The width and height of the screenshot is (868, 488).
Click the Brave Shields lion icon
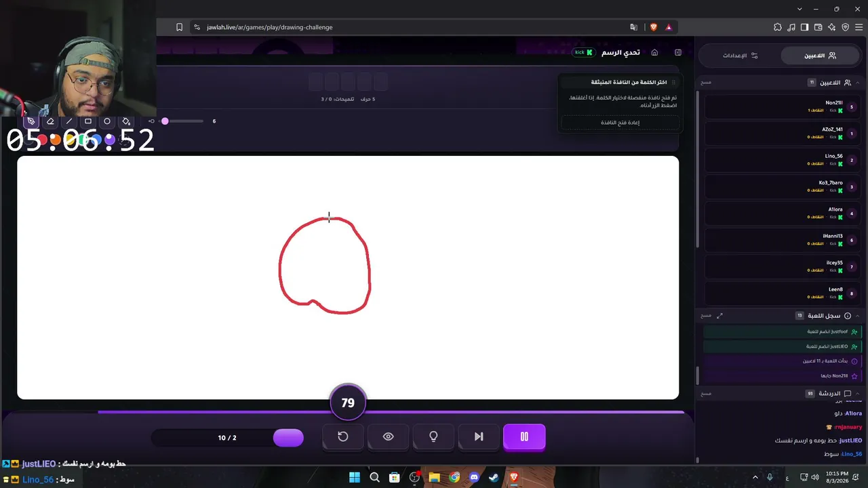654,27
